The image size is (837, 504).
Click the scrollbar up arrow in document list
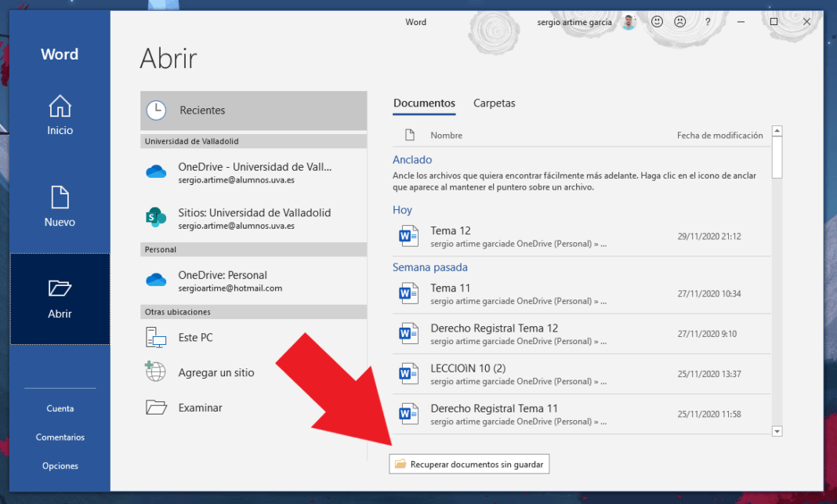[x=777, y=131]
